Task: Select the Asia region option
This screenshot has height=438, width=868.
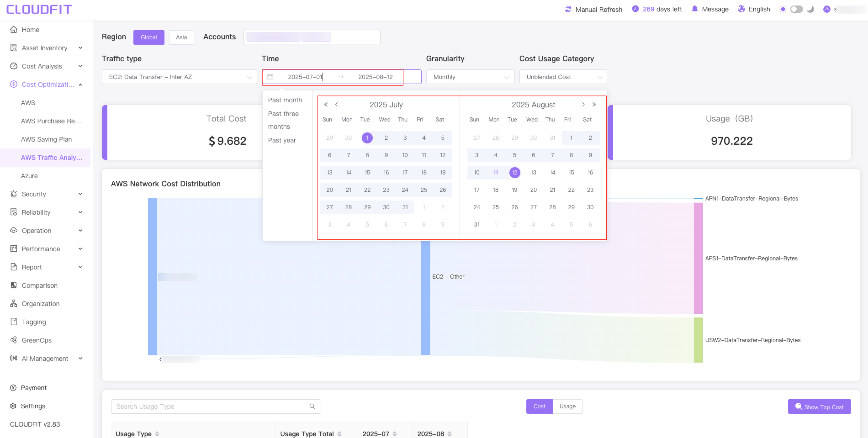Action: point(181,37)
